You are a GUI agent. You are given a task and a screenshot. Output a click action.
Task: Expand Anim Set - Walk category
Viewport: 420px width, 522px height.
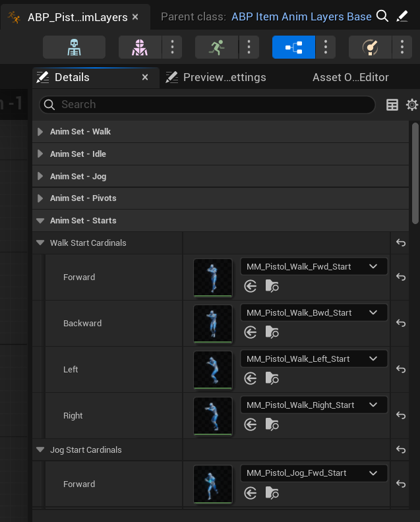40,132
